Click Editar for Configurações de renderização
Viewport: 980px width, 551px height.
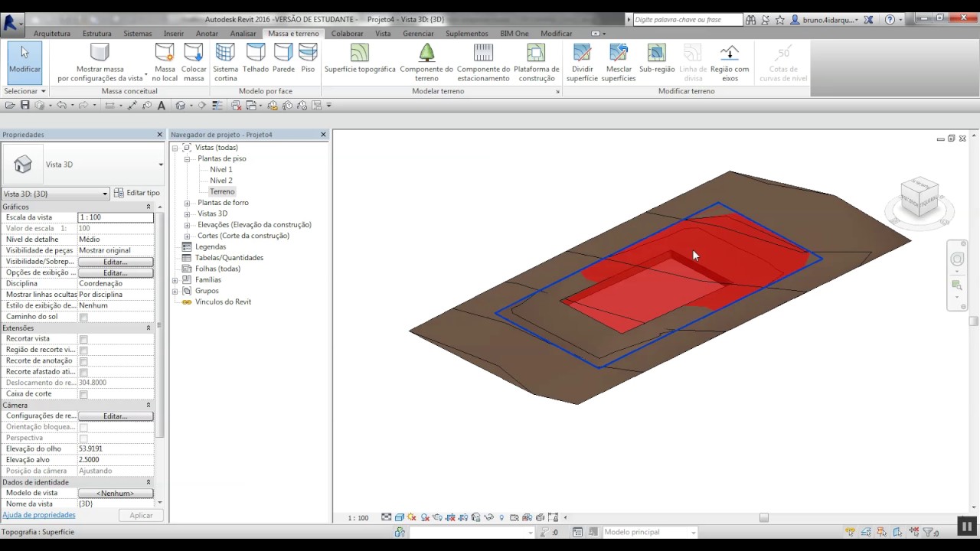click(x=116, y=416)
